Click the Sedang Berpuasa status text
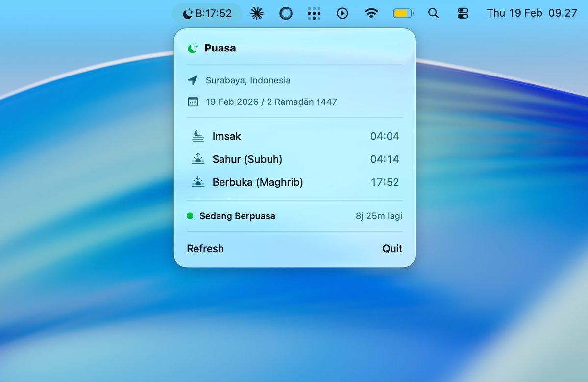Screen dimensions: 588x382 237,216
